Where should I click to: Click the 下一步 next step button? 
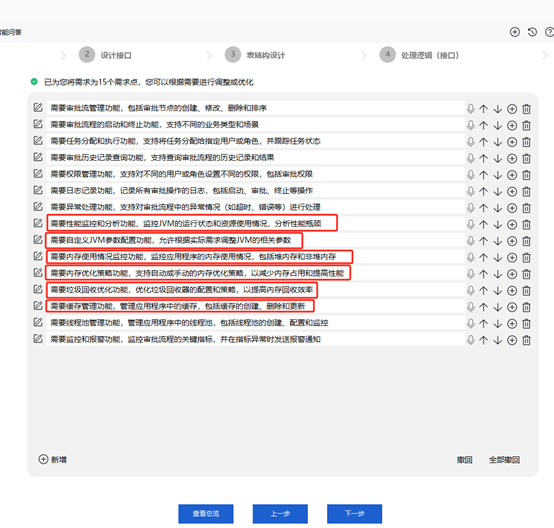[x=354, y=514]
